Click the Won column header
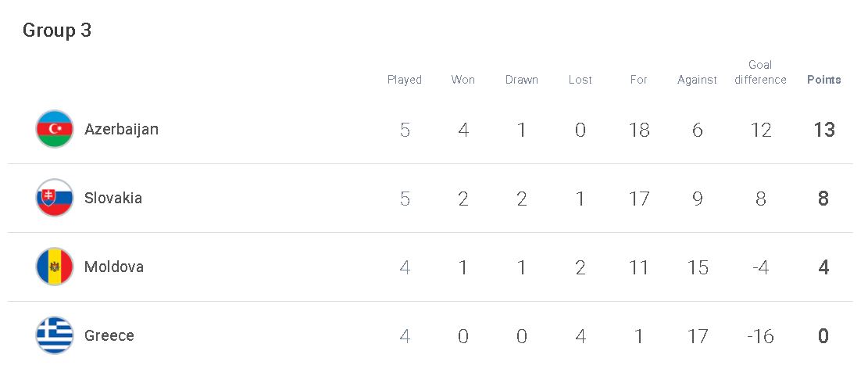868x376 pixels. (463, 80)
